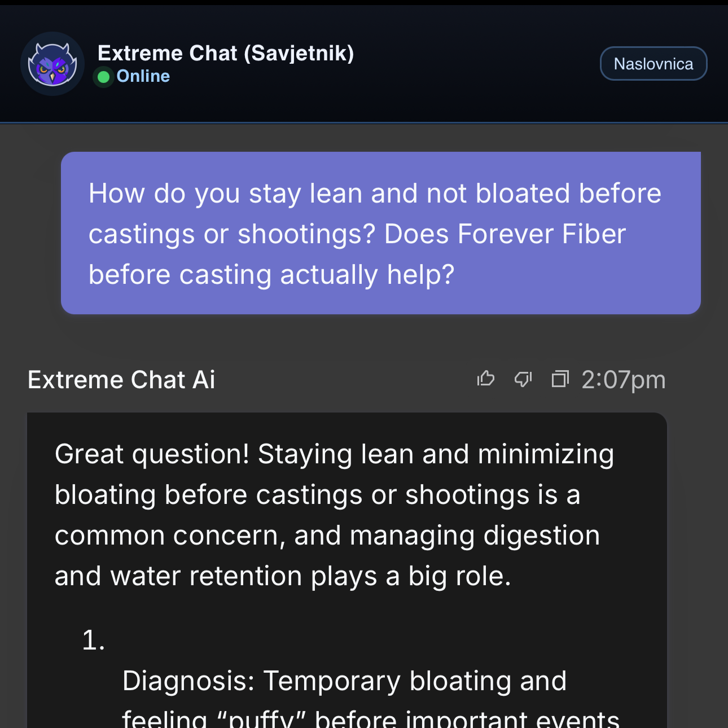Click the Extreme Chat (Savjetnik) title

pyautogui.click(x=226, y=53)
